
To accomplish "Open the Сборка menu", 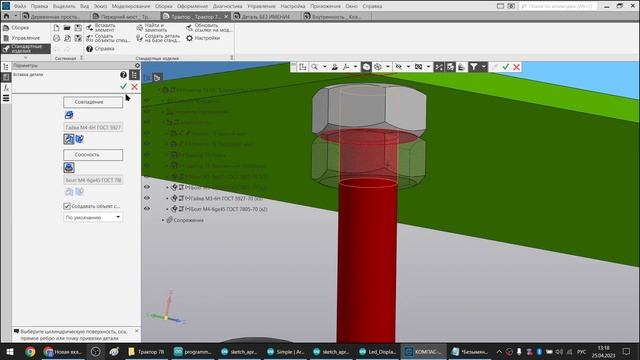I will click(x=163, y=6).
